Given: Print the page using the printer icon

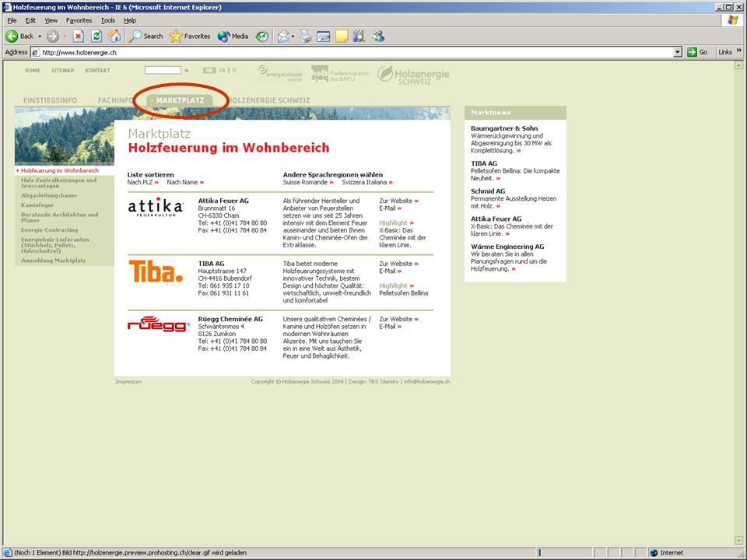Looking at the screenshot, I should coord(305,37).
